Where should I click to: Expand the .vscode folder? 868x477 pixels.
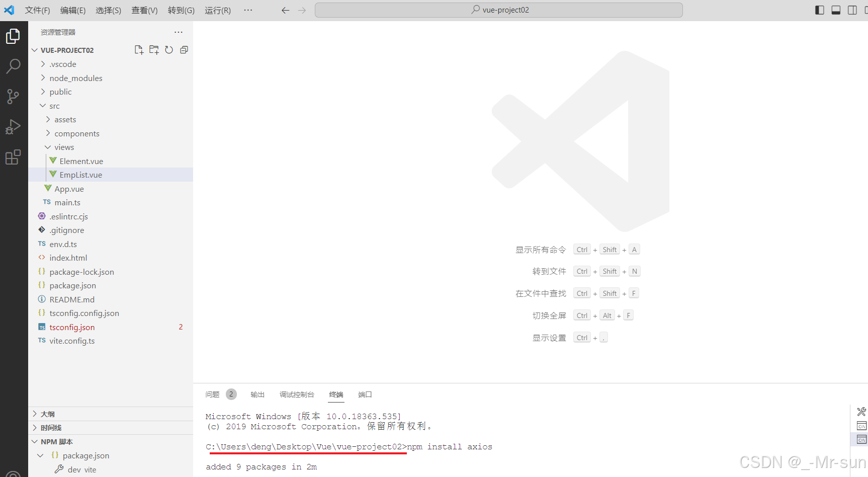point(111,64)
